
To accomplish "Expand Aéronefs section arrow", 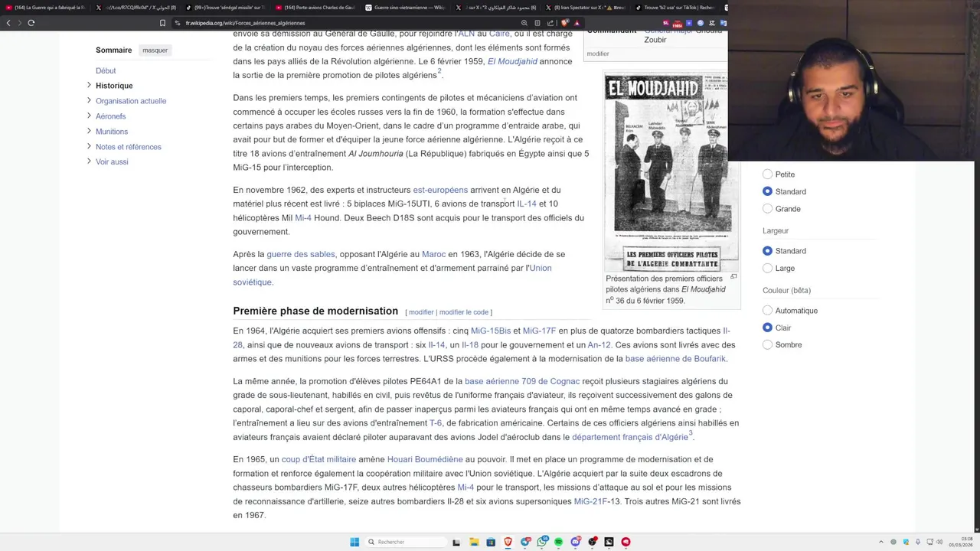I will click(89, 116).
